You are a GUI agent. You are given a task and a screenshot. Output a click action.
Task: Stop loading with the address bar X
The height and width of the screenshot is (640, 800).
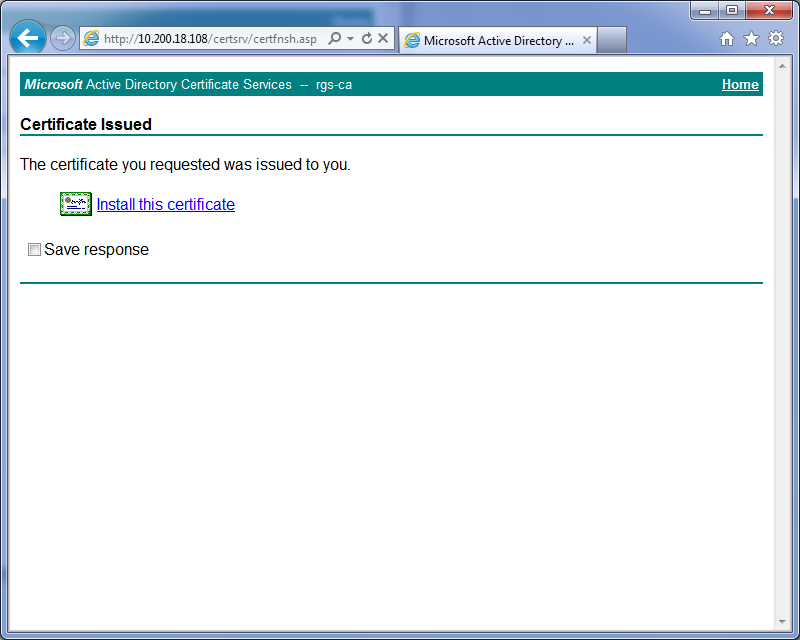(383, 38)
